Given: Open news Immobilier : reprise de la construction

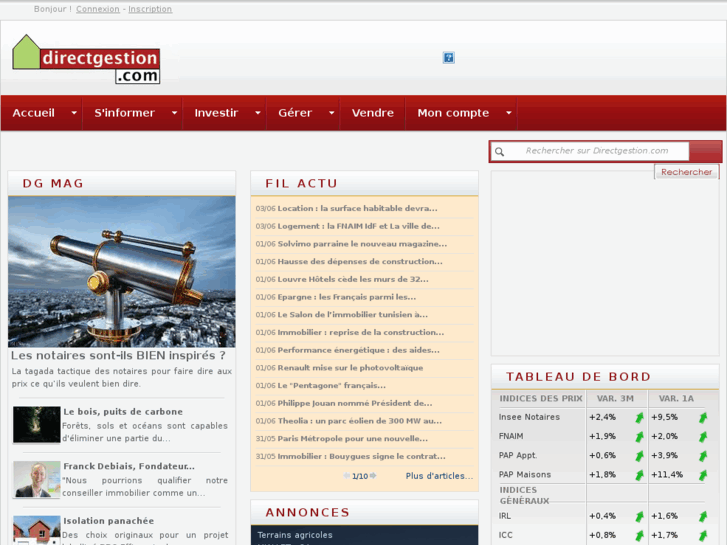Looking at the screenshot, I should (361, 332).
